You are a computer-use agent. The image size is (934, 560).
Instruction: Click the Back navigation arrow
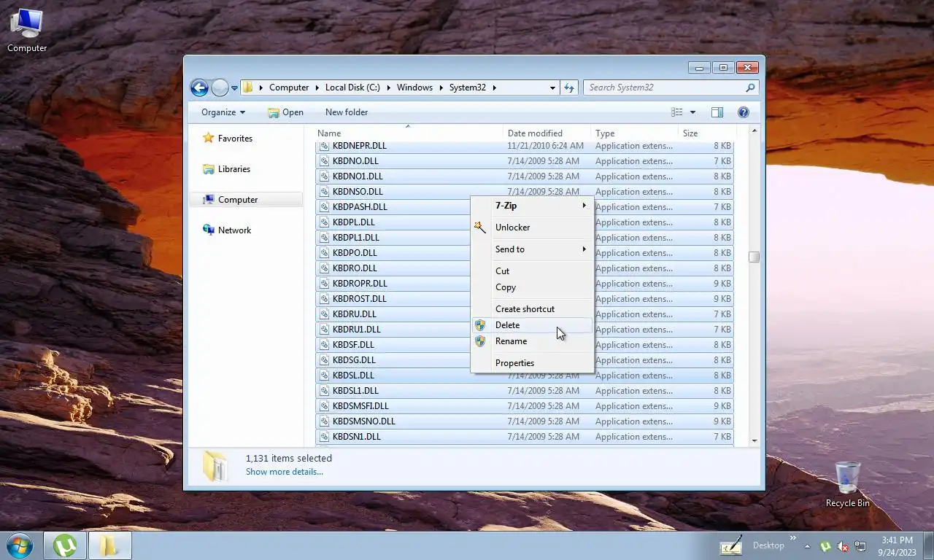click(199, 87)
